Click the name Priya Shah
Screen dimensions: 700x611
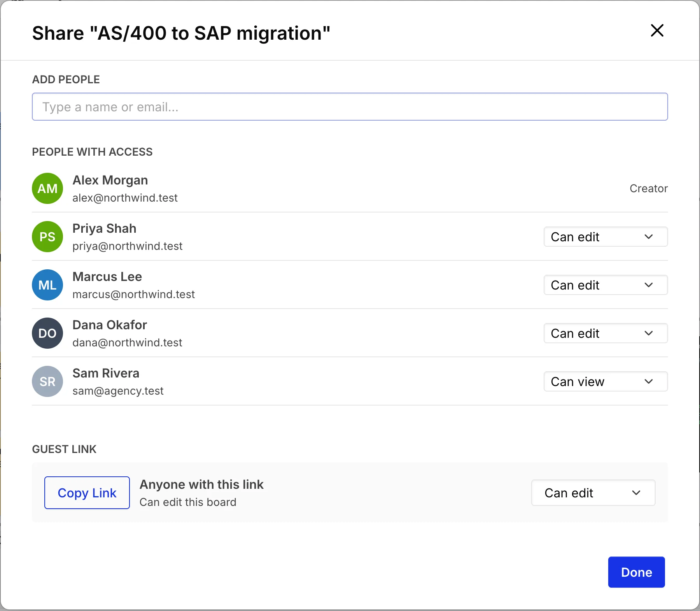coord(104,228)
